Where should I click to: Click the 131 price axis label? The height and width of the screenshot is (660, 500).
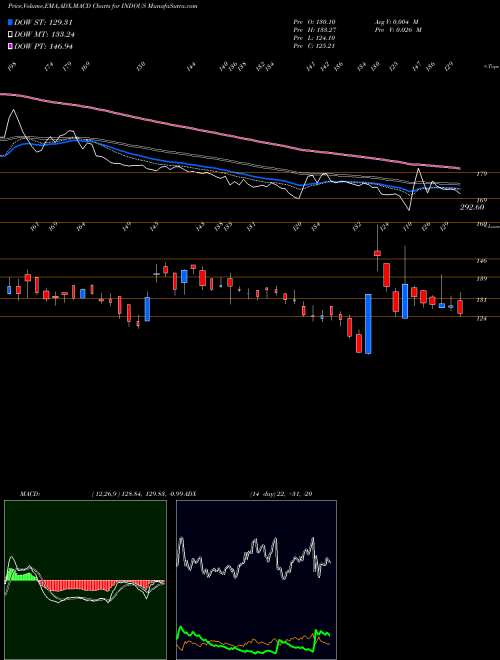[x=482, y=300]
